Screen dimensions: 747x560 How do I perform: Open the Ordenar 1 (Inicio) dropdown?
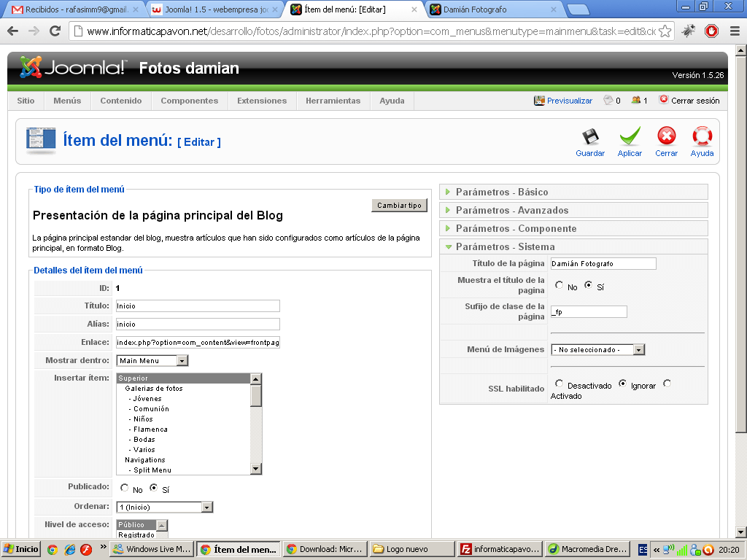coord(164,507)
